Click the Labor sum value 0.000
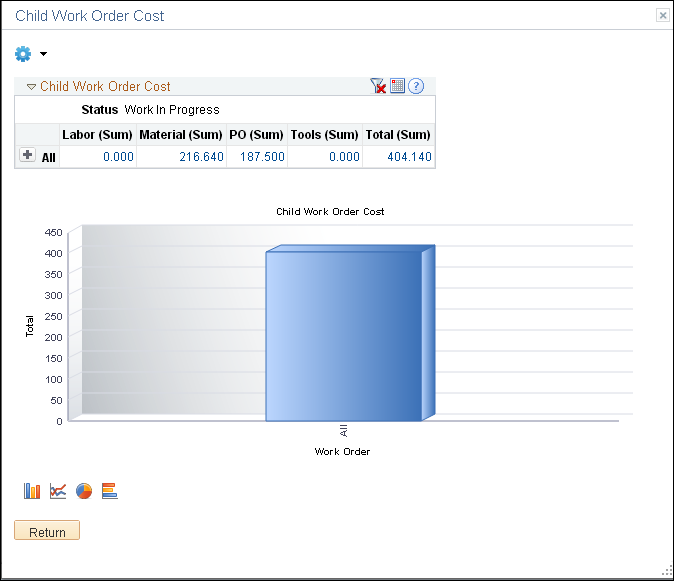The height and width of the screenshot is (581, 674). pyautogui.click(x=118, y=157)
